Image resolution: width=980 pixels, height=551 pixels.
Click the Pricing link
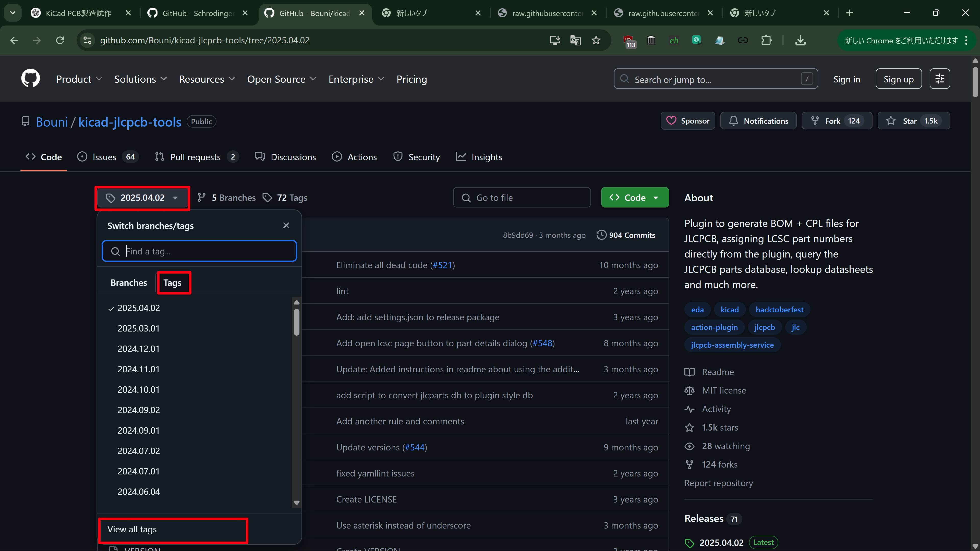[412, 79]
